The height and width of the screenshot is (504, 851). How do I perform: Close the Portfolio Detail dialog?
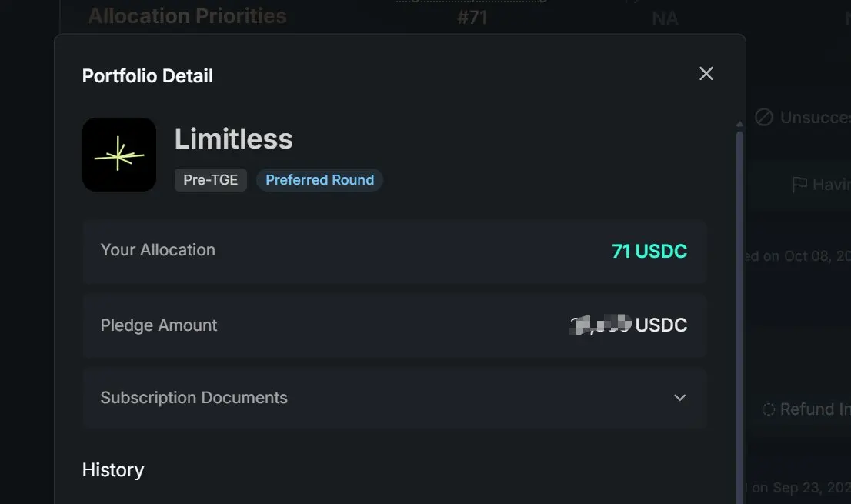pos(706,74)
